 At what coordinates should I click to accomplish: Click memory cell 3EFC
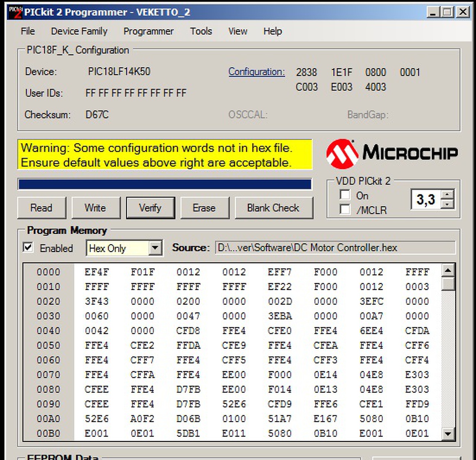(372, 301)
